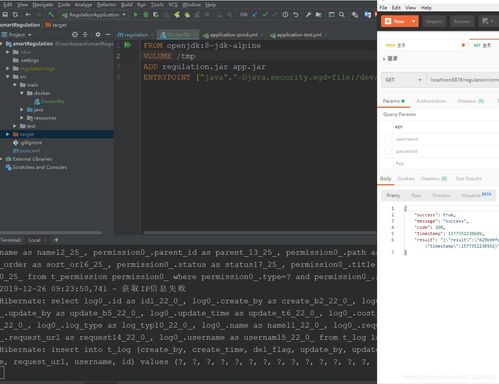Build project with the green hammer icon

[x=51, y=15]
